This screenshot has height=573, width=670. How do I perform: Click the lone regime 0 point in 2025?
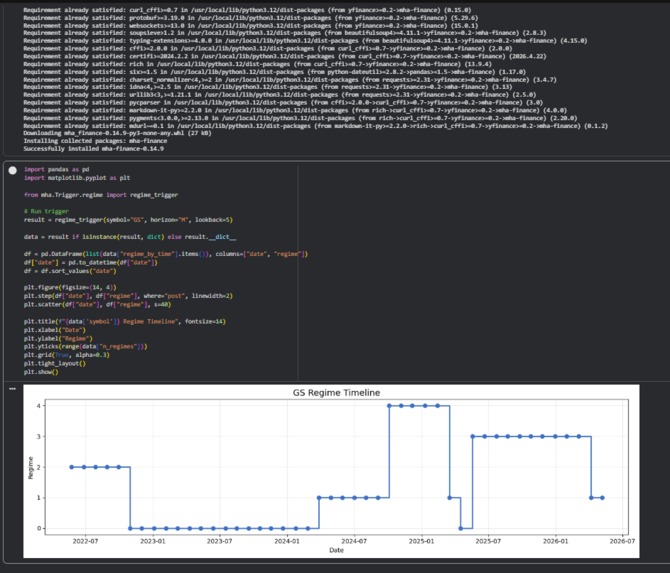pos(461,529)
